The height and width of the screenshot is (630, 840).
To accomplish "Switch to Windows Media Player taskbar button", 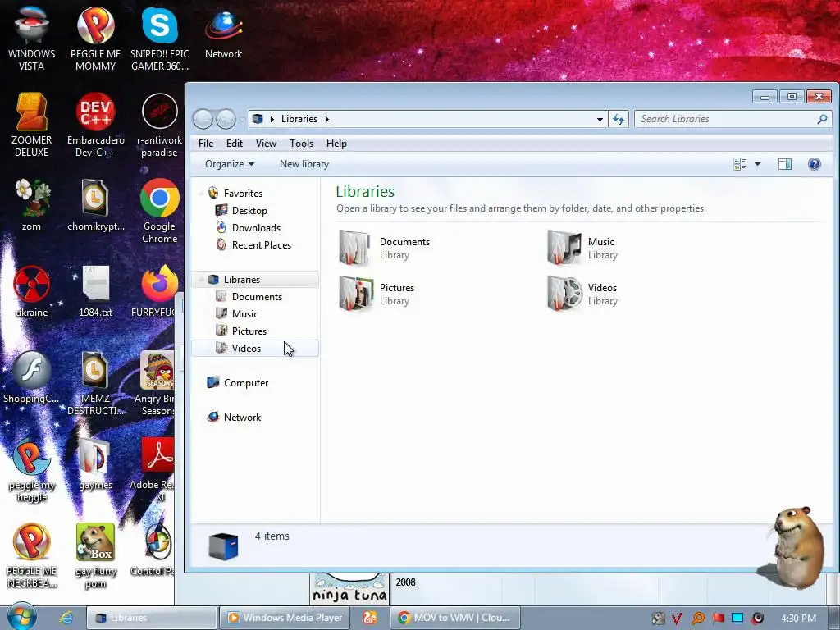I will click(x=285, y=618).
